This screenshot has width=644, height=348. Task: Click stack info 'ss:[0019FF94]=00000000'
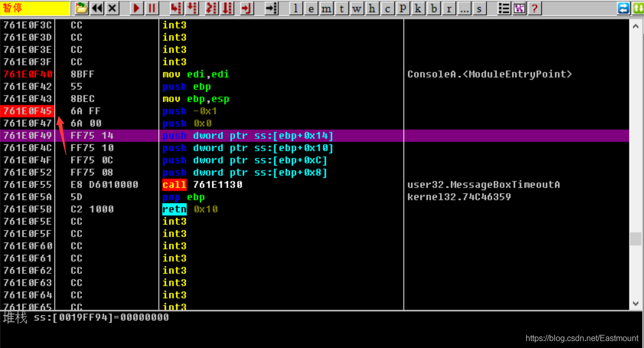101,317
